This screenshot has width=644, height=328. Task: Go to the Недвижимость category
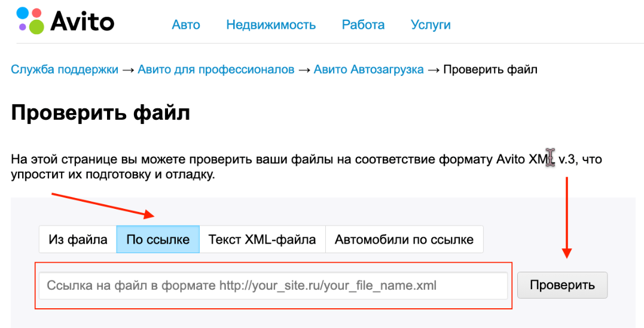point(271,25)
